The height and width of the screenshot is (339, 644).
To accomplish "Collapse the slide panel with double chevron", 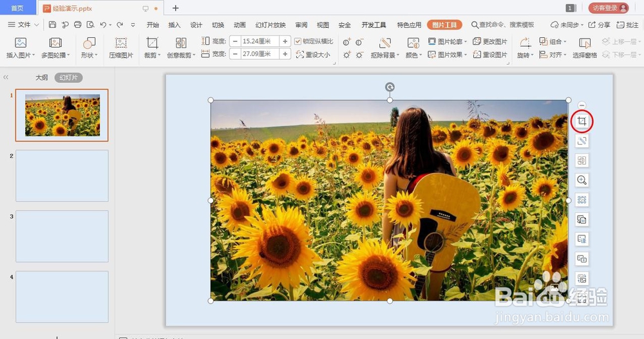I will pos(6,77).
